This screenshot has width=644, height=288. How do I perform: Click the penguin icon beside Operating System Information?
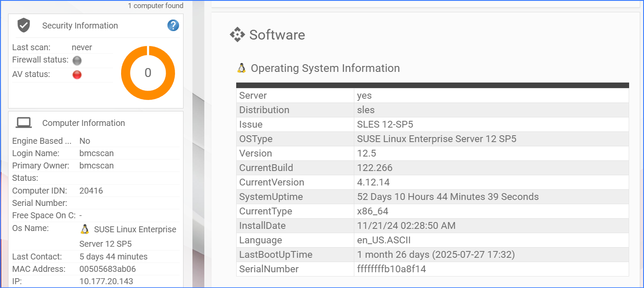[242, 68]
